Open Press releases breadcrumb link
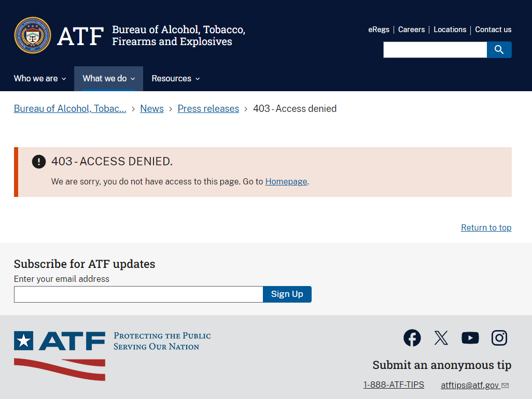This screenshot has height=399, width=532. [x=208, y=109]
